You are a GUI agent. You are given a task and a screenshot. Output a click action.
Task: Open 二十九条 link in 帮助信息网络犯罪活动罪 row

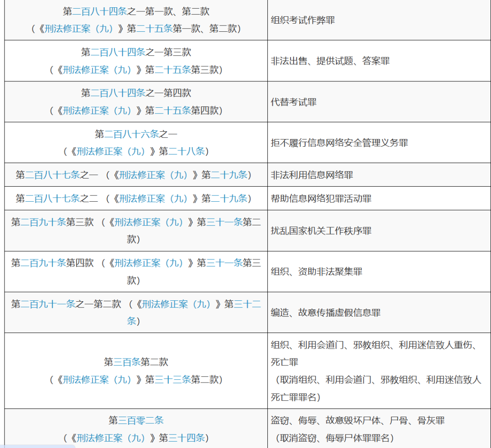pyautogui.click(x=229, y=199)
